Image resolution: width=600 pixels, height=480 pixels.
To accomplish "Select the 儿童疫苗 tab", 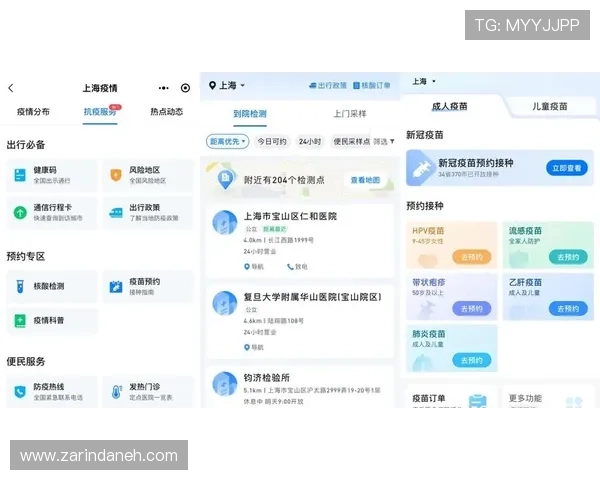I will click(x=549, y=106).
